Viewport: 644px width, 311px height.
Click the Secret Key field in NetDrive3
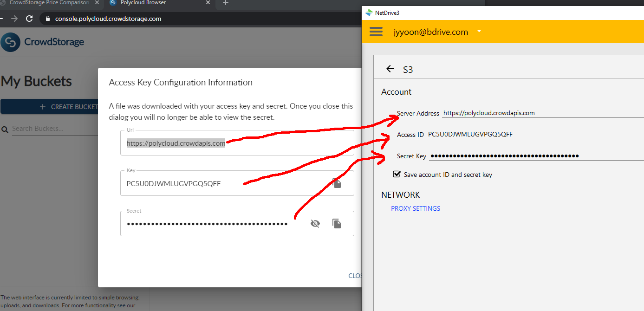tap(536, 156)
